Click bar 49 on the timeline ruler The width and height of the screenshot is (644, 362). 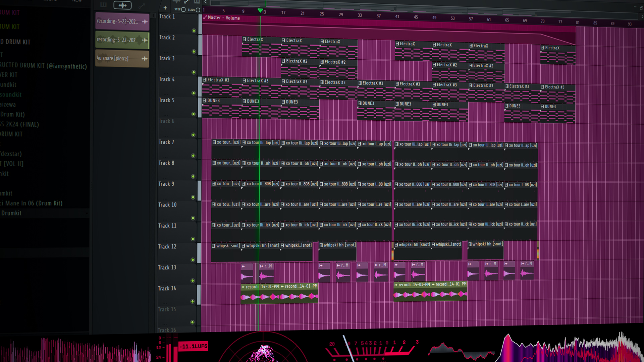pos(434,17)
